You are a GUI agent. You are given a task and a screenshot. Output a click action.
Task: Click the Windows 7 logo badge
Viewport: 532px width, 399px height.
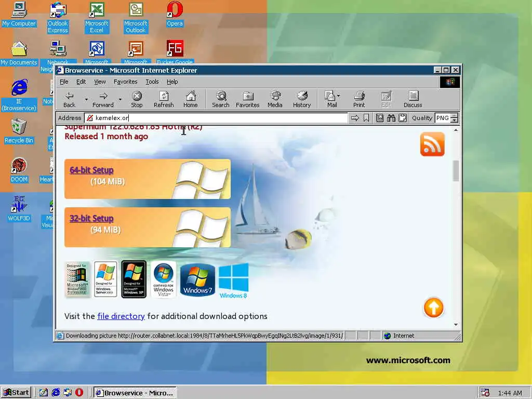197,280
